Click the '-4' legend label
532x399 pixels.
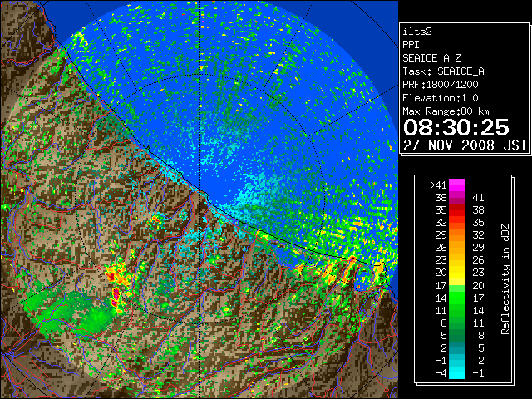(x=441, y=373)
